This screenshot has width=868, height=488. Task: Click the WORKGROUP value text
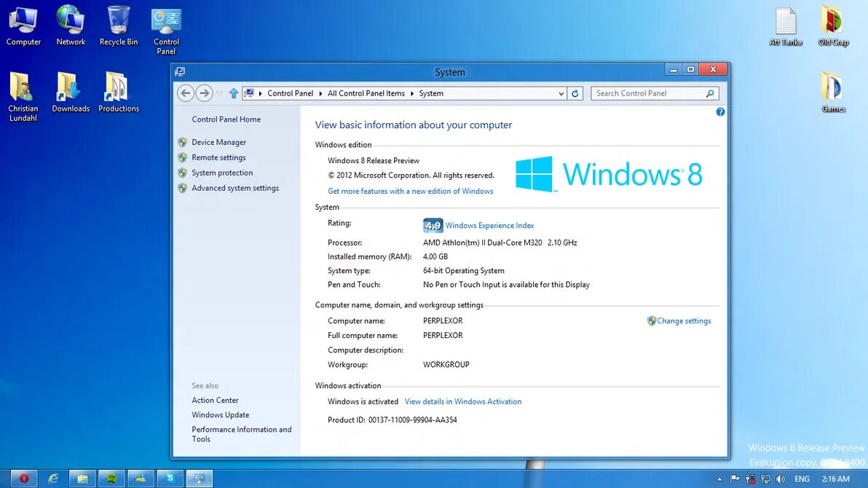446,365
